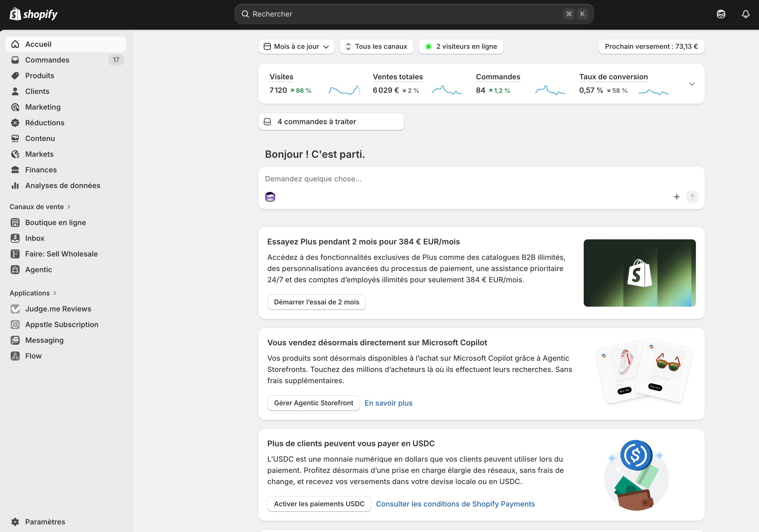The width and height of the screenshot is (759, 532).
Task: Click the Contenu image icon
Action: (x=15, y=138)
